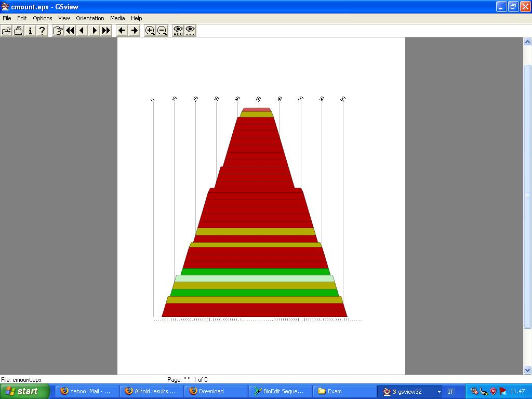Zoom out with the magnifier minus icon
Screen dimensions: 532x399
162,31
